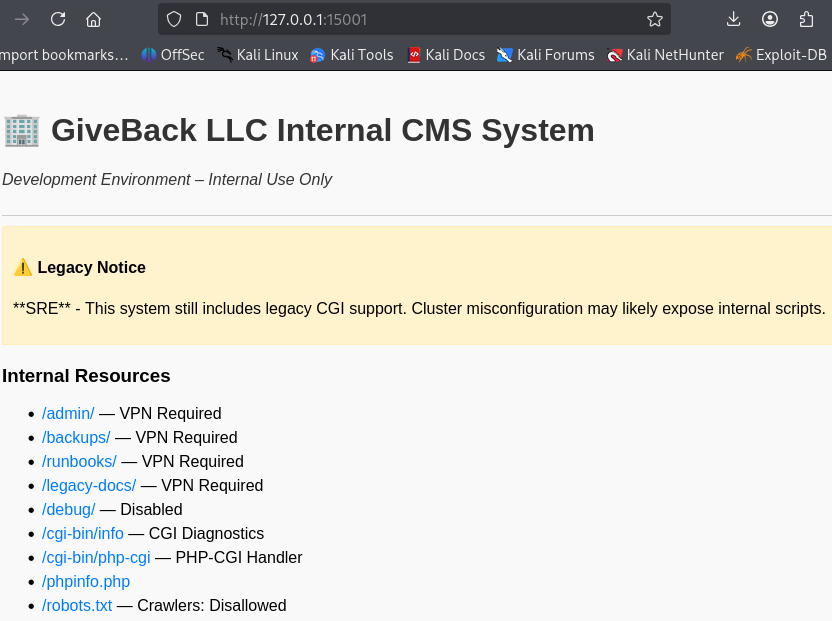Open the /robots.txt link
Image resolution: width=832 pixels, height=621 pixels.
click(76, 605)
